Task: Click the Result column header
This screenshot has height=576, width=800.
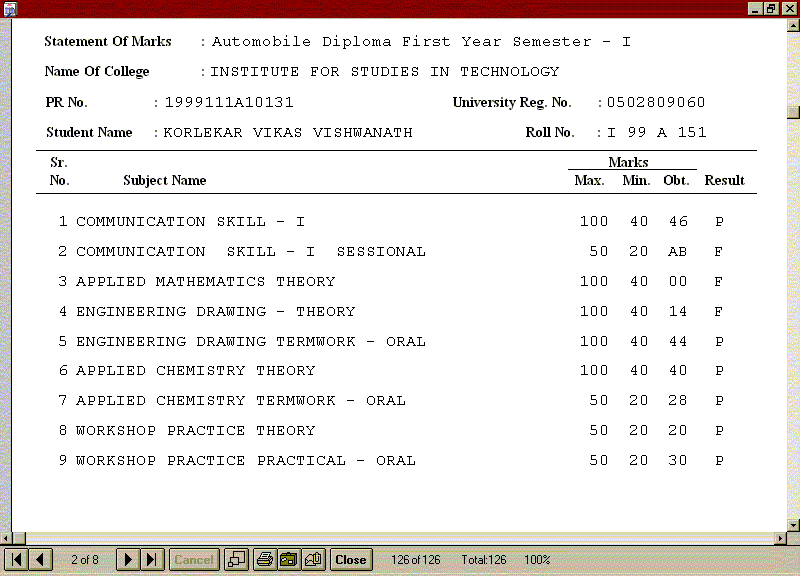Action: [724, 181]
